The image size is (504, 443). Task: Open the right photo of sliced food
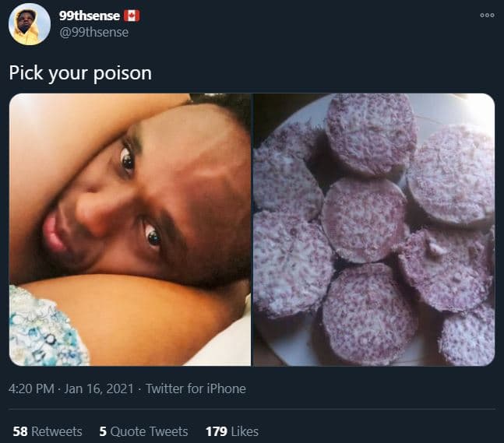click(374, 230)
